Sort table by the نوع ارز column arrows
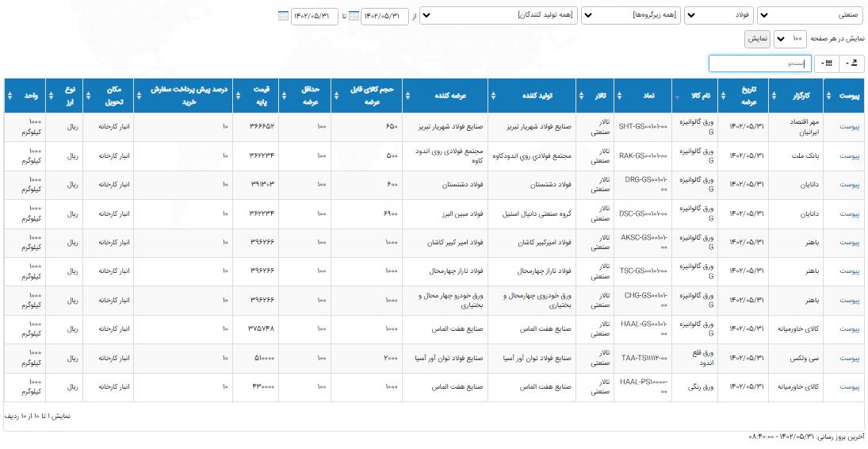868x449 pixels. 51,95
